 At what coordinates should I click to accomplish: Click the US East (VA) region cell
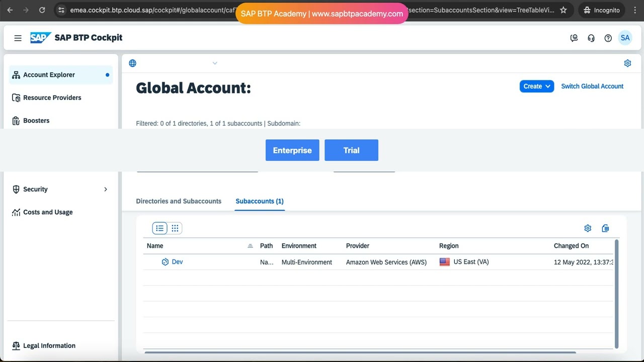tap(471, 262)
